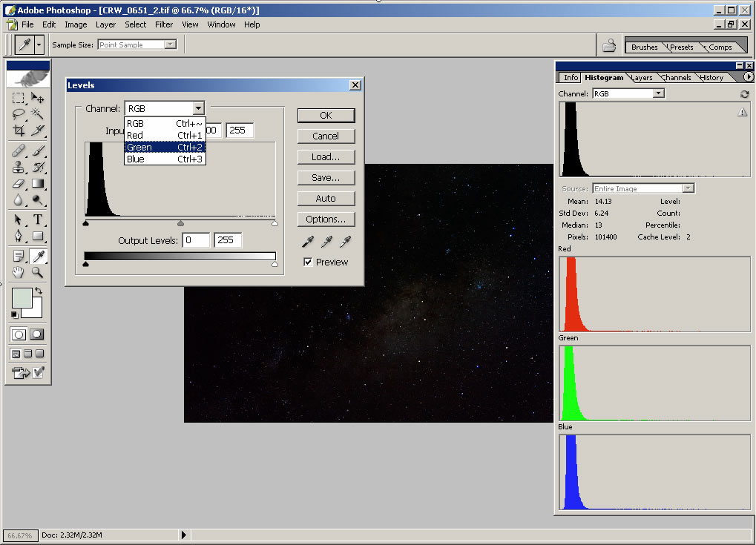Select the Lasso tool
The height and width of the screenshot is (545, 756).
[x=19, y=114]
